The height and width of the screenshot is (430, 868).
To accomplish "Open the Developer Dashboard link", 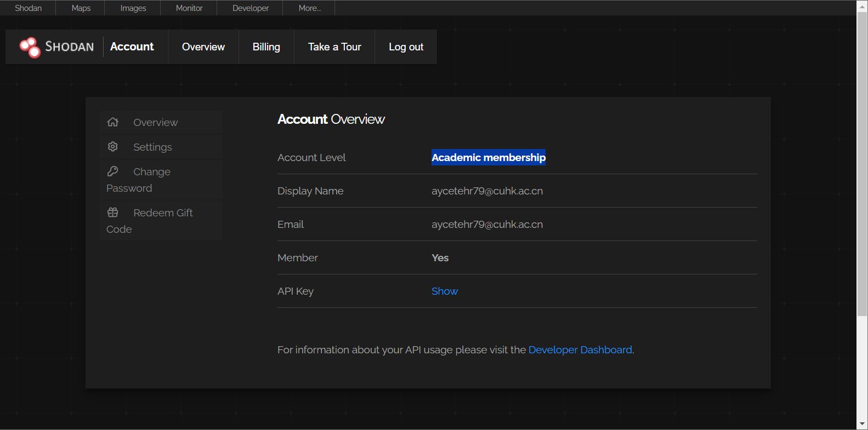I will tap(580, 349).
